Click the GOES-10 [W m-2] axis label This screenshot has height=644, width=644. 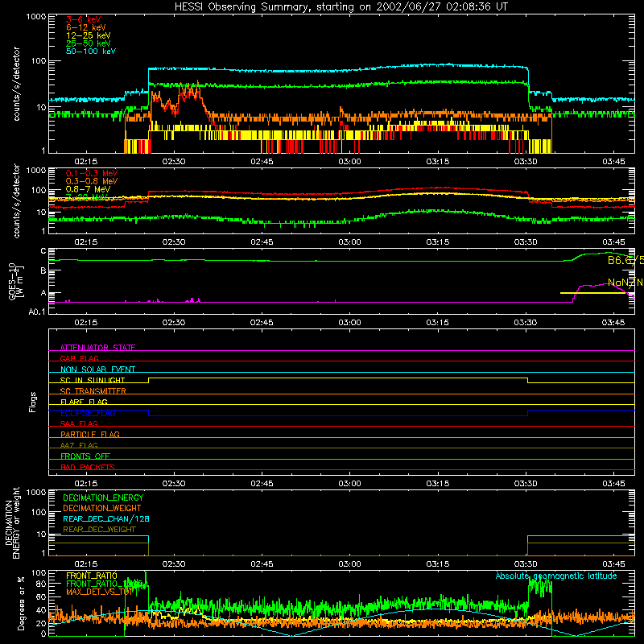tap(15, 282)
